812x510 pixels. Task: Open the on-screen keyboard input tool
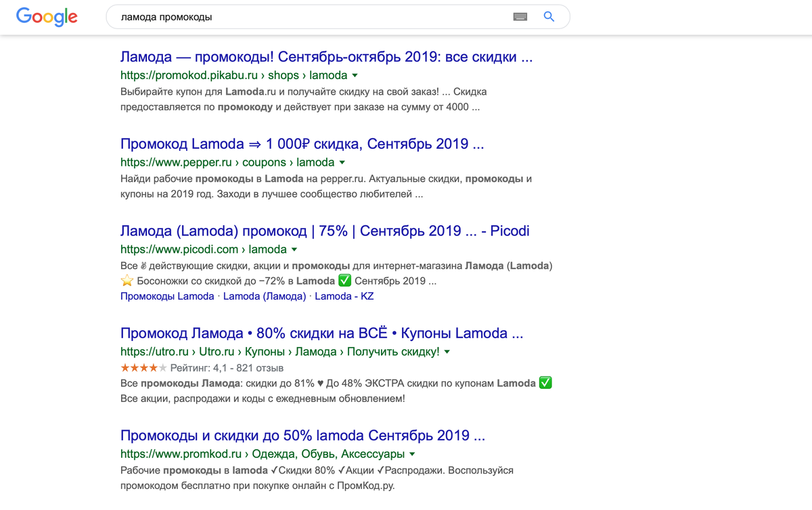coord(520,16)
